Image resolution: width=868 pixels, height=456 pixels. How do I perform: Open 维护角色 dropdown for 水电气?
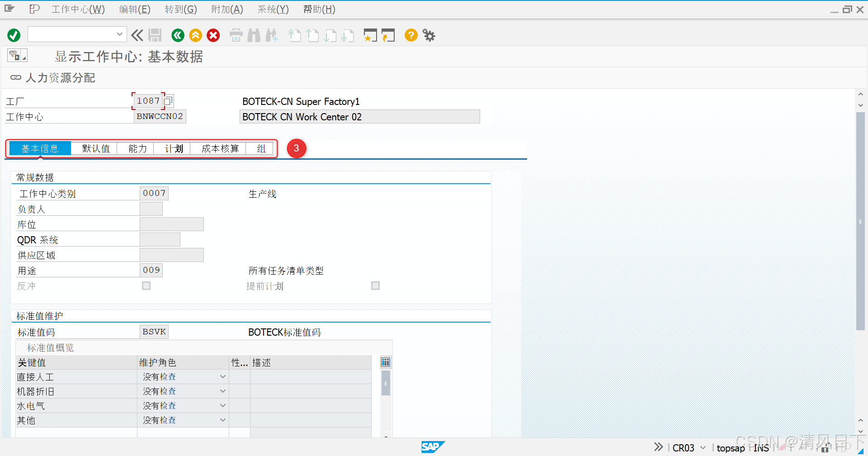222,406
